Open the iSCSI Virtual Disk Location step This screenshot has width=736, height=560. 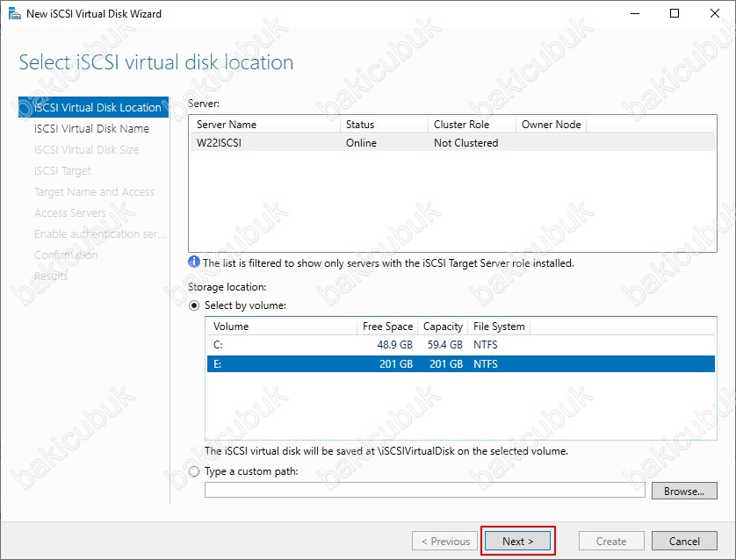pos(93,107)
